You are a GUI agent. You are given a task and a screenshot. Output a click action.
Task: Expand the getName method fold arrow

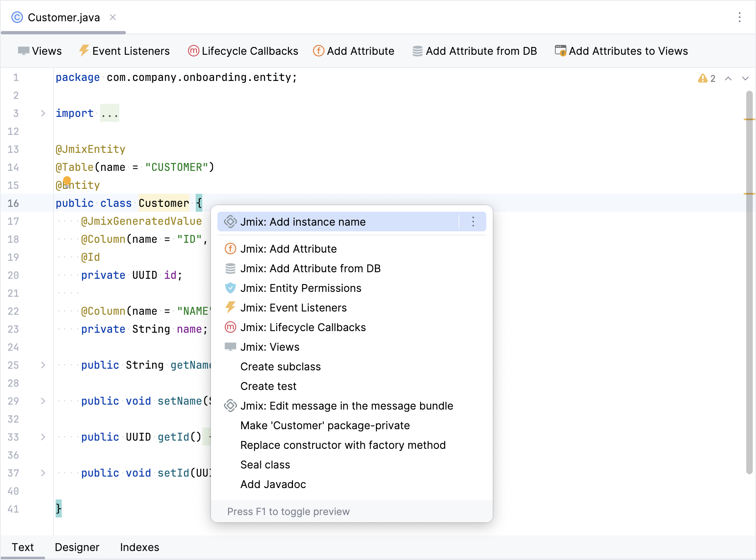point(43,365)
